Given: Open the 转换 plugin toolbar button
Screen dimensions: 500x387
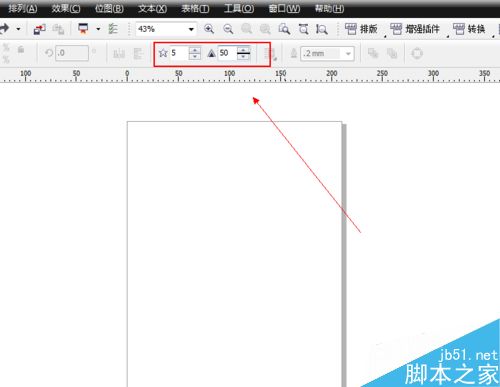Looking at the screenshot, I should 469,29.
